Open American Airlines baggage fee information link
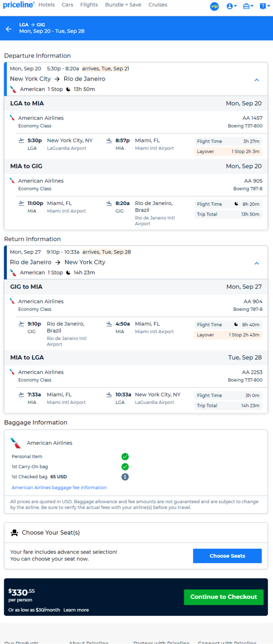 point(59,487)
